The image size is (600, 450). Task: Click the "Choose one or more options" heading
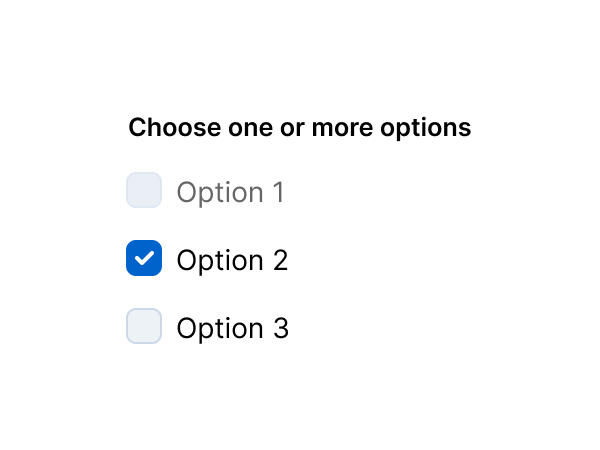pos(300,128)
